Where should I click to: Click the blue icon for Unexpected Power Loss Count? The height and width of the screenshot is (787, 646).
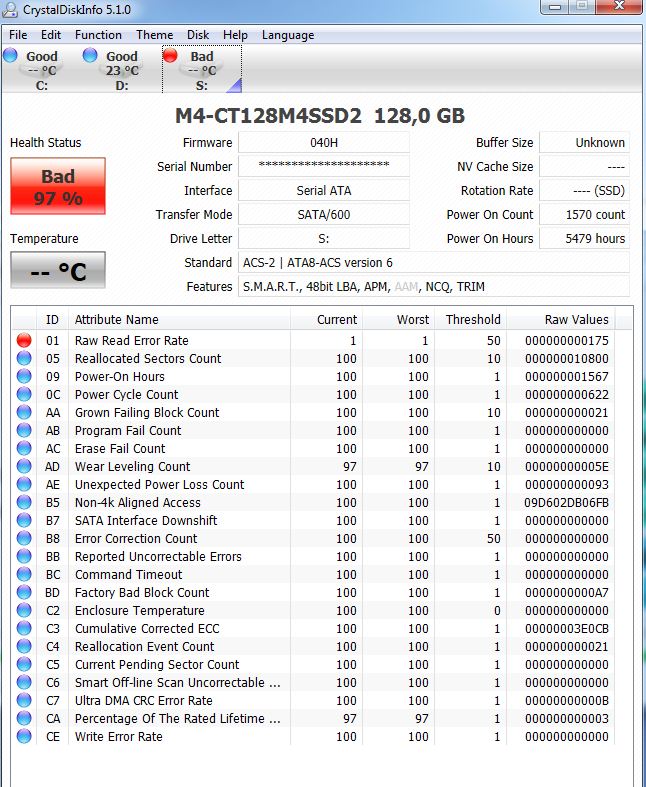24,484
